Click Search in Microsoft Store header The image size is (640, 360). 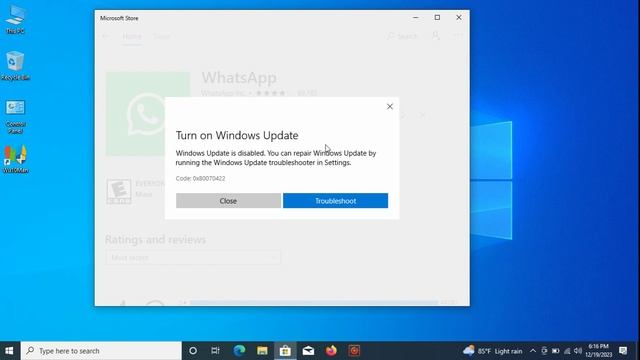[x=402, y=36]
